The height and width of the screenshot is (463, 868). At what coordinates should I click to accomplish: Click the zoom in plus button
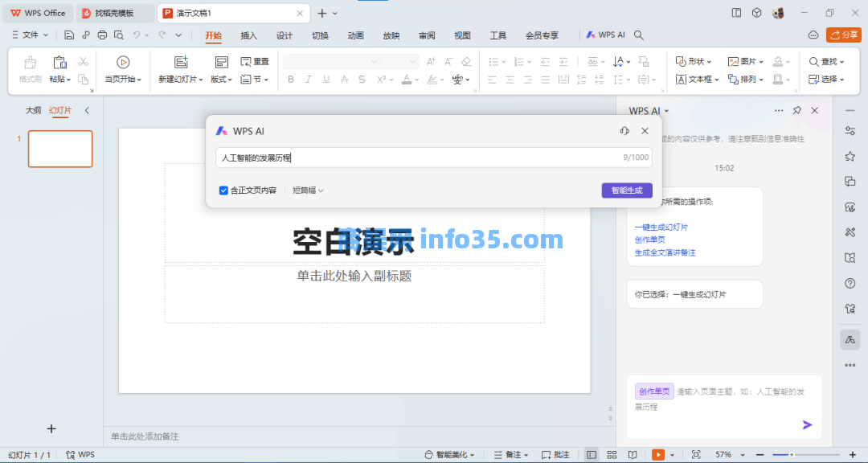[x=853, y=455]
